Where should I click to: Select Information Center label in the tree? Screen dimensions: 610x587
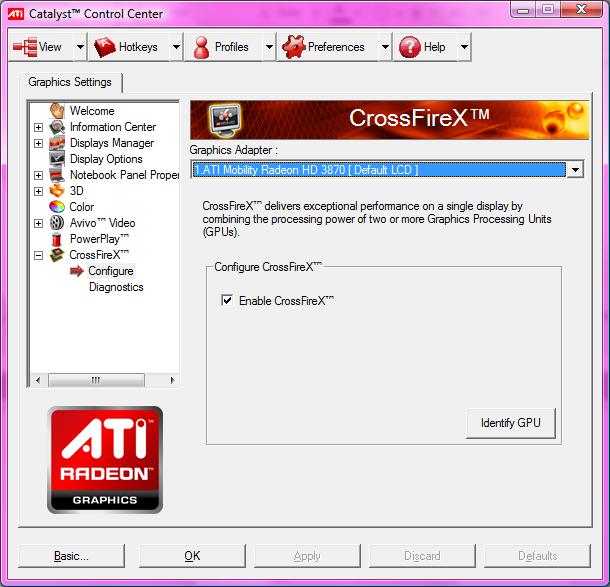pos(113,127)
